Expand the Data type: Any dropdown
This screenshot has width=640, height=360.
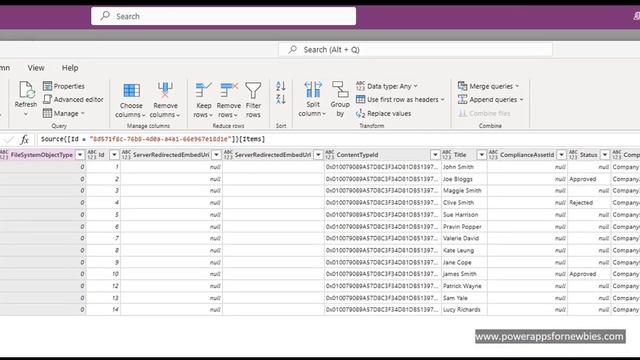pyautogui.click(x=416, y=86)
